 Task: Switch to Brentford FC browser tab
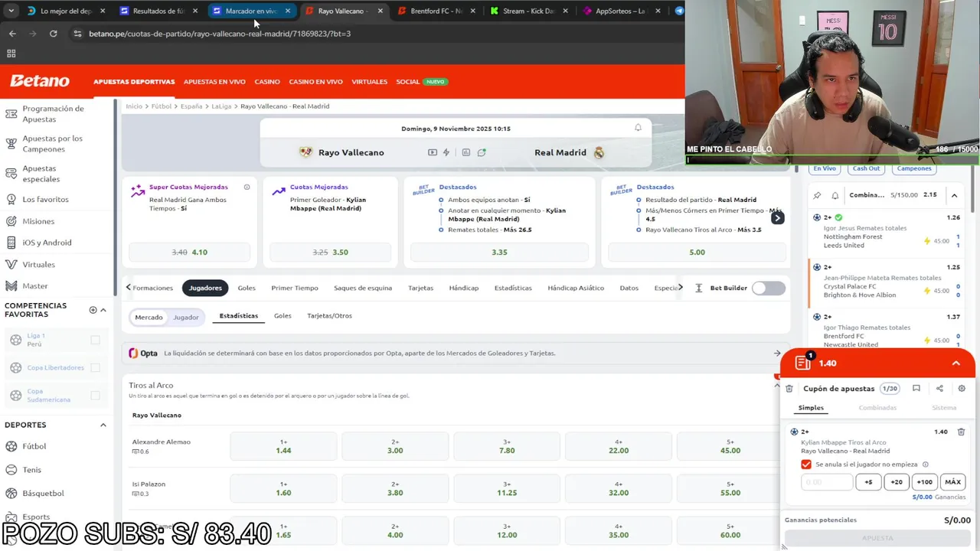(436, 11)
